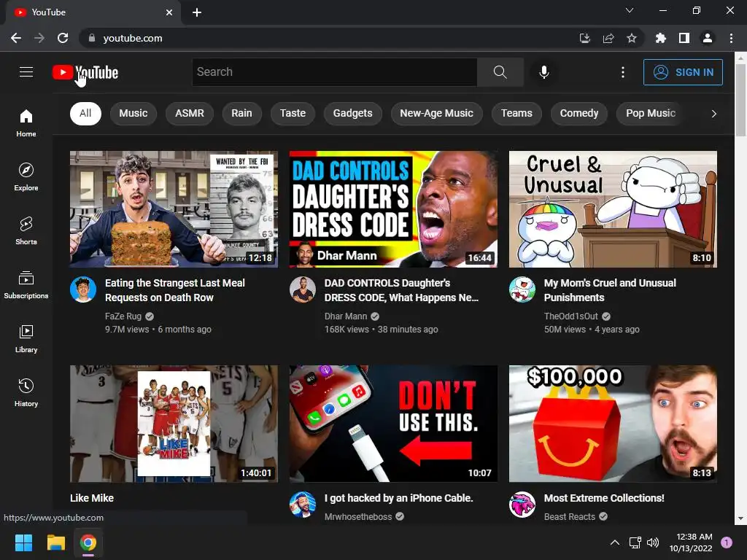Go to Home in sidebar
747x560 pixels.
pos(26,123)
